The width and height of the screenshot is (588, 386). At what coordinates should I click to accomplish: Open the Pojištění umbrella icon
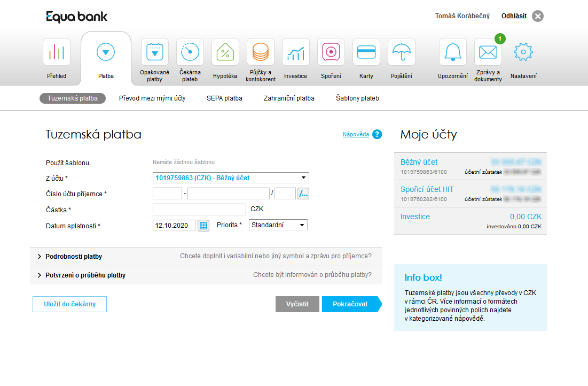[x=401, y=52]
